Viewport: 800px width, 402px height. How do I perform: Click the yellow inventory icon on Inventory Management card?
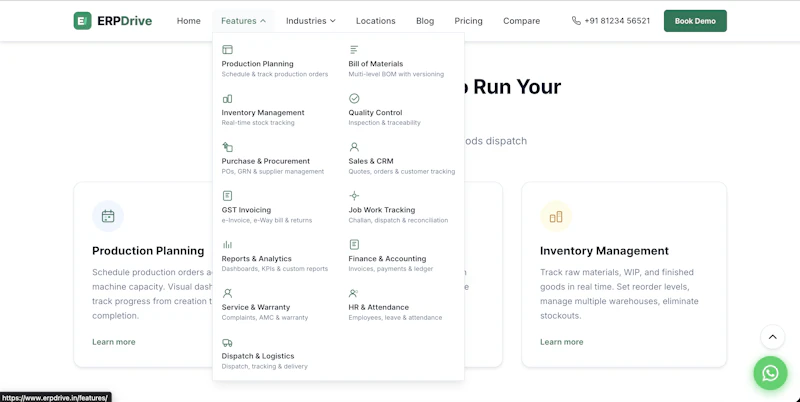pos(556,216)
